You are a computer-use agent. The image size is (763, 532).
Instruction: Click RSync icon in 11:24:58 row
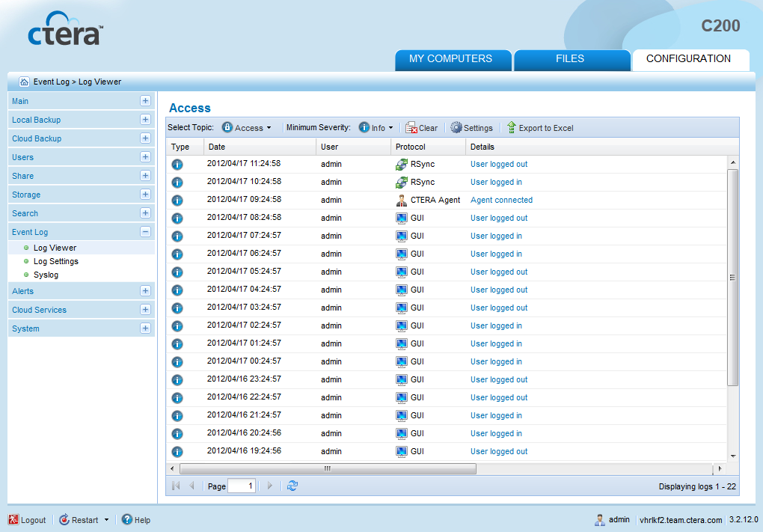click(402, 164)
